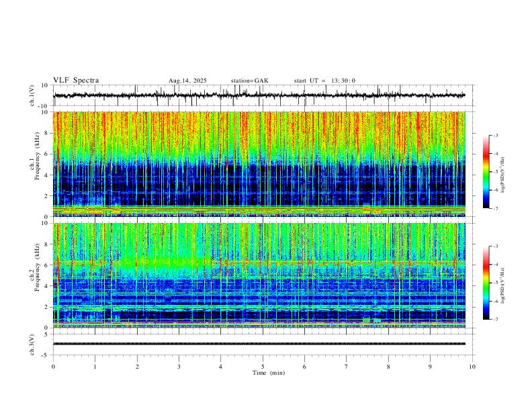This screenshot has width=532, height=411.
Task: Click the "-7" label on ch.1 color scale
Action: click(x=495, y=209)
